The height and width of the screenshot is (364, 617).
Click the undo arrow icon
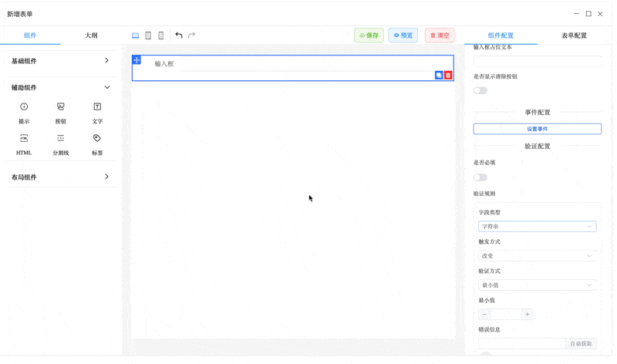(x=179, y=35)
